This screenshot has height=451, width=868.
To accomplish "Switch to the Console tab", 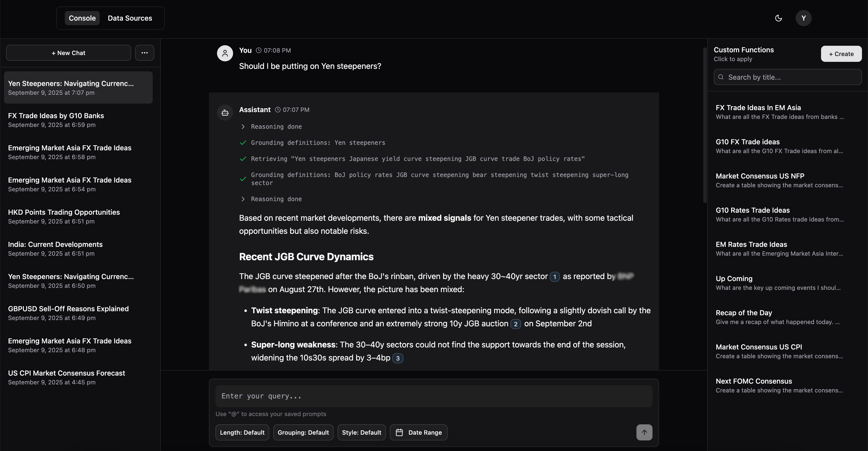I will 82,18.
